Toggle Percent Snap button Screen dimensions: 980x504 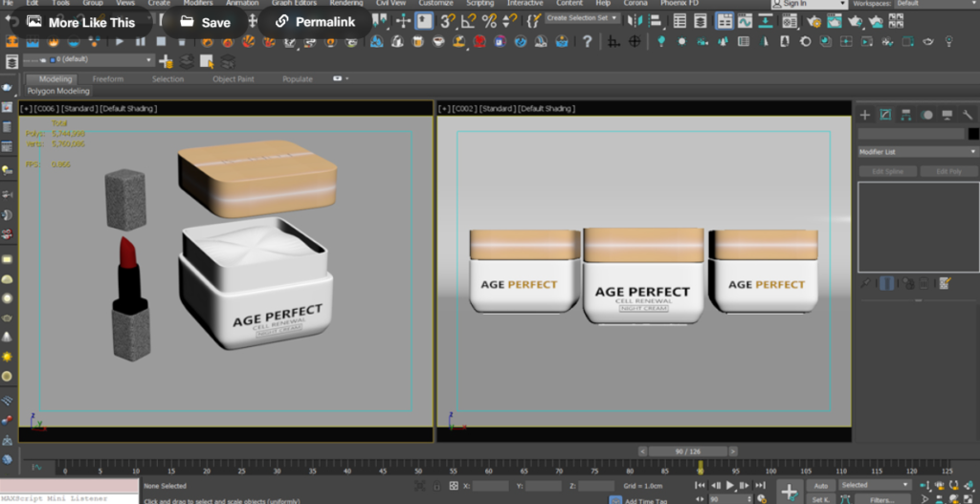tap(489, 21)
